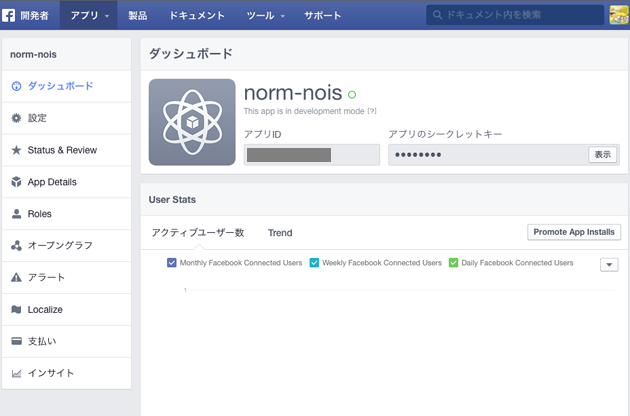Click the Promote App Installs button
This screenshot has height=416, width=630.
573,232
